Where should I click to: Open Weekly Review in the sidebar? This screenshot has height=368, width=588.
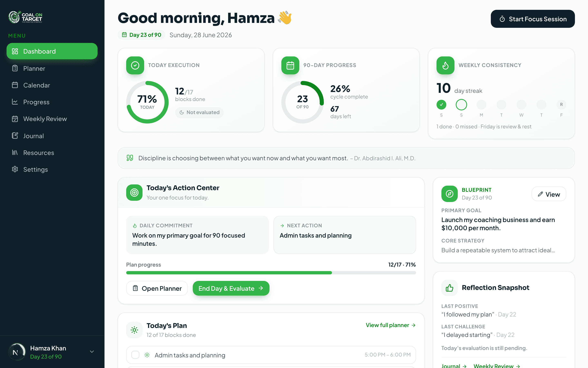[52, 119]
